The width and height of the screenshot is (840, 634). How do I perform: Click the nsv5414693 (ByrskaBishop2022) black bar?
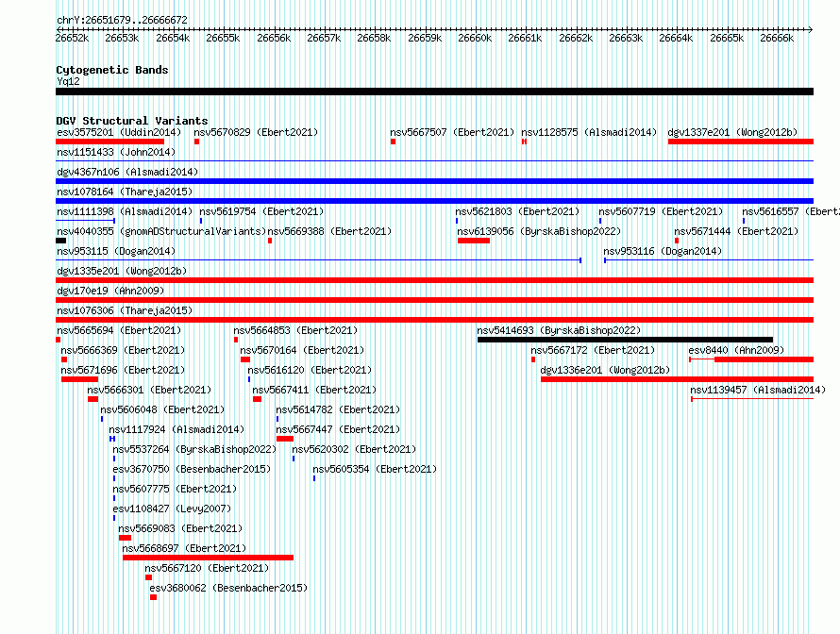[x=625, y=340]
